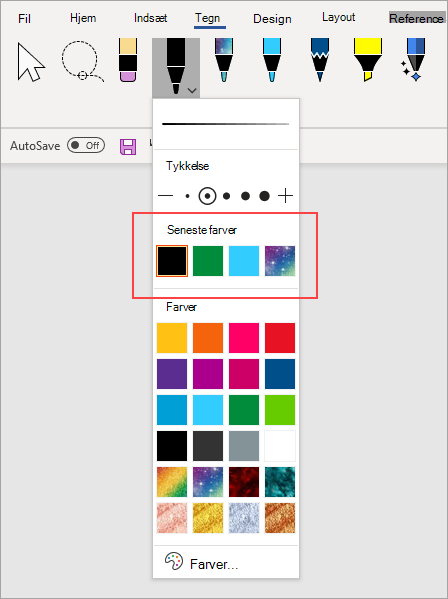
Task: Select the galaxy ink pen
Action: coord(224,60)
